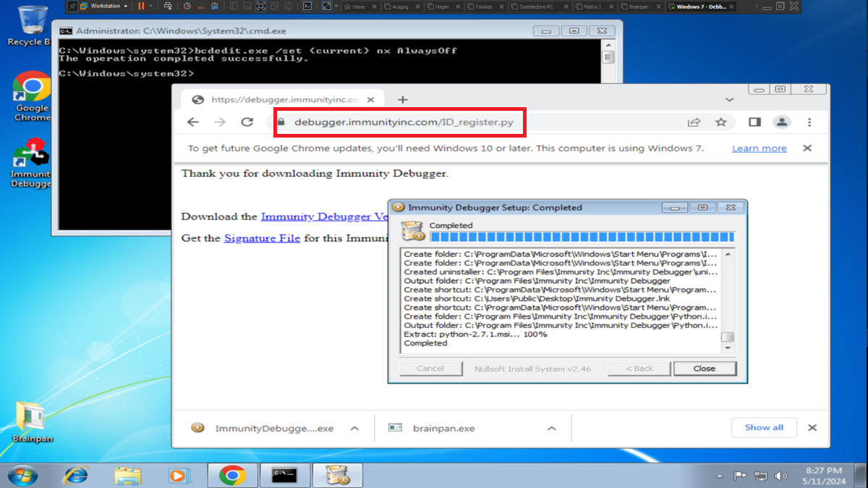Viewport: 868px width, 488px height.
Task: Click the installer's completed progress bar
Action: coord(582,237)
